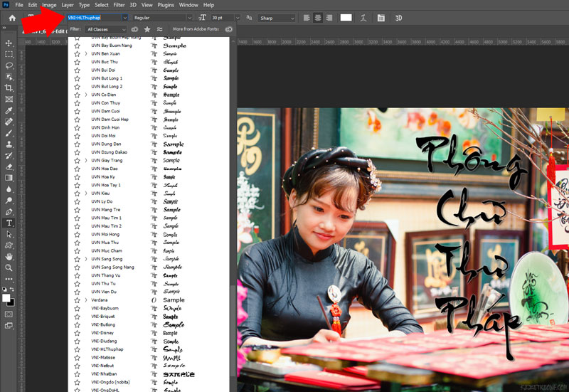Open the font size dropdown arrow
Screen dimensions: 569x392
(x=238, y=17)
